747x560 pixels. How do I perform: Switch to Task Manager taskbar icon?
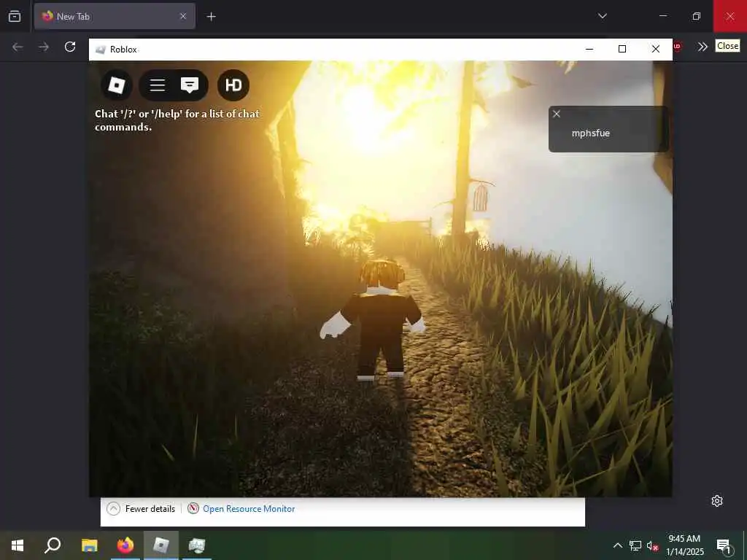pos(197,545)
